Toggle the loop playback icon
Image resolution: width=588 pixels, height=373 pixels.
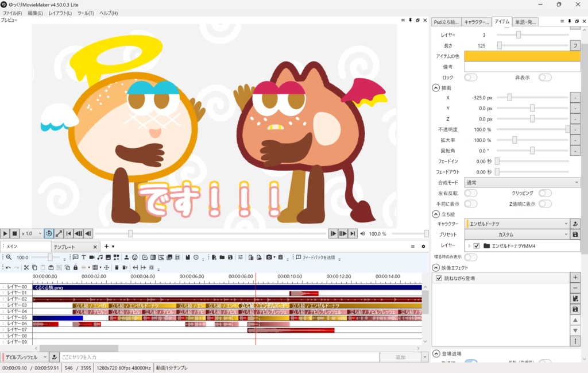click(49, 233)
